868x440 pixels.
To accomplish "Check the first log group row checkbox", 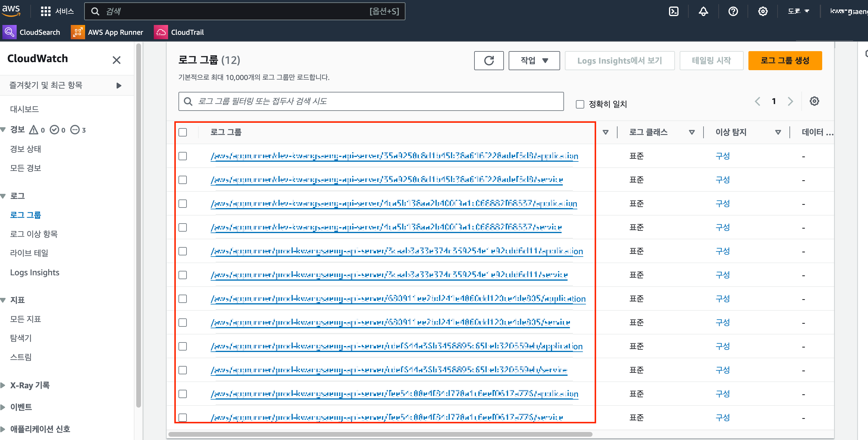I will coord(183,156).
